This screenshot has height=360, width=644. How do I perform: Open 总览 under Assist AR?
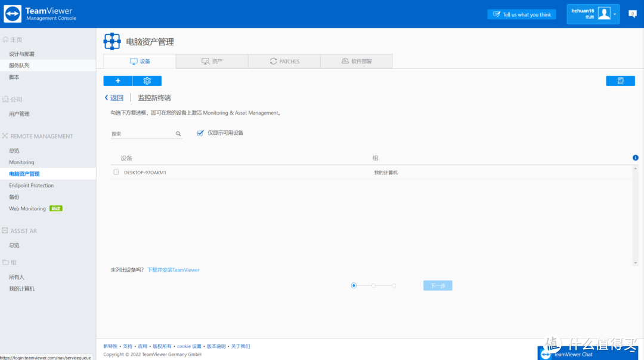click(x=14, y=245)
